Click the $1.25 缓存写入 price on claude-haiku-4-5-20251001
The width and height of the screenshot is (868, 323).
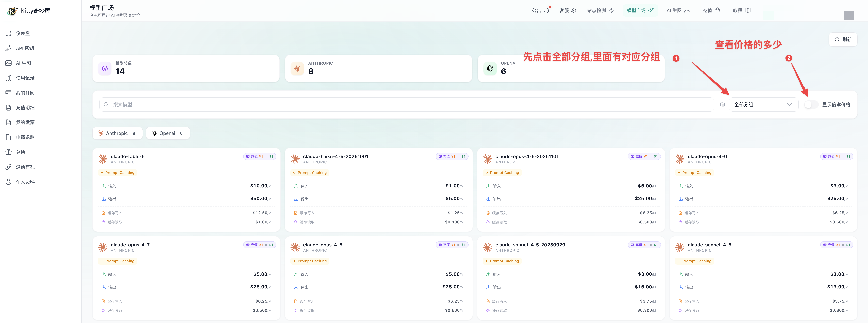[x=455, y=213]
